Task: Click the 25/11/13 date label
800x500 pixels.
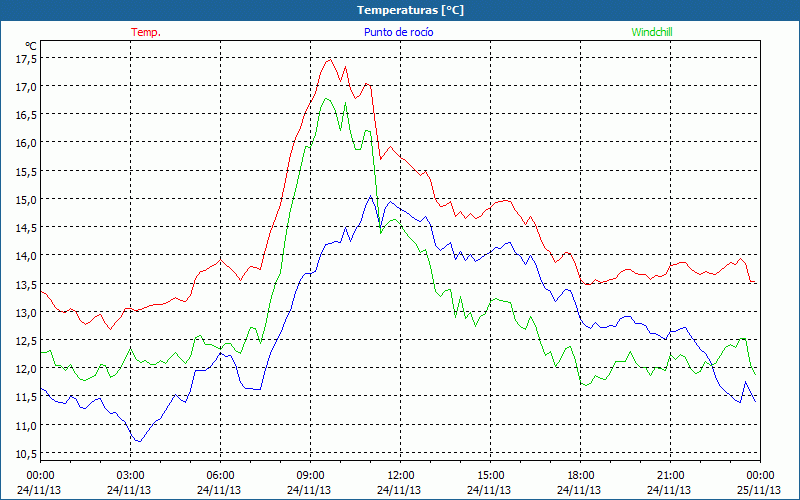Action: tap(760, 490)
